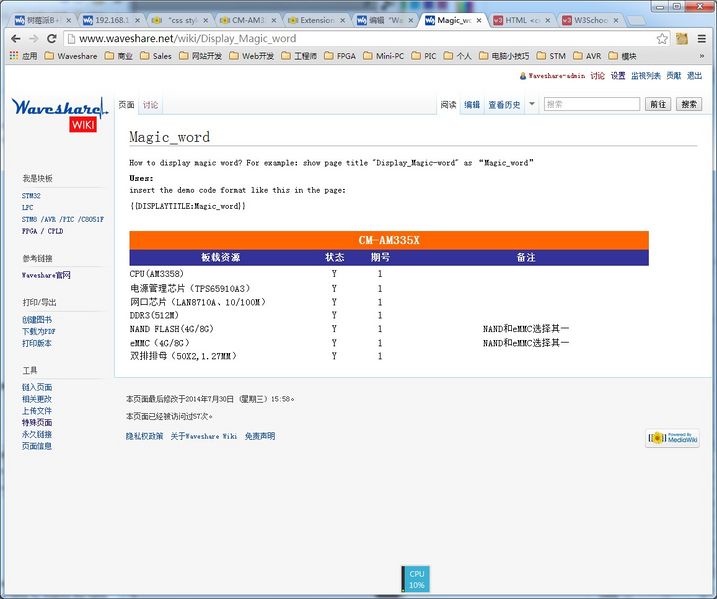
Task: Open the Waveshare官网 sidebar link
Action: [46, 275]
